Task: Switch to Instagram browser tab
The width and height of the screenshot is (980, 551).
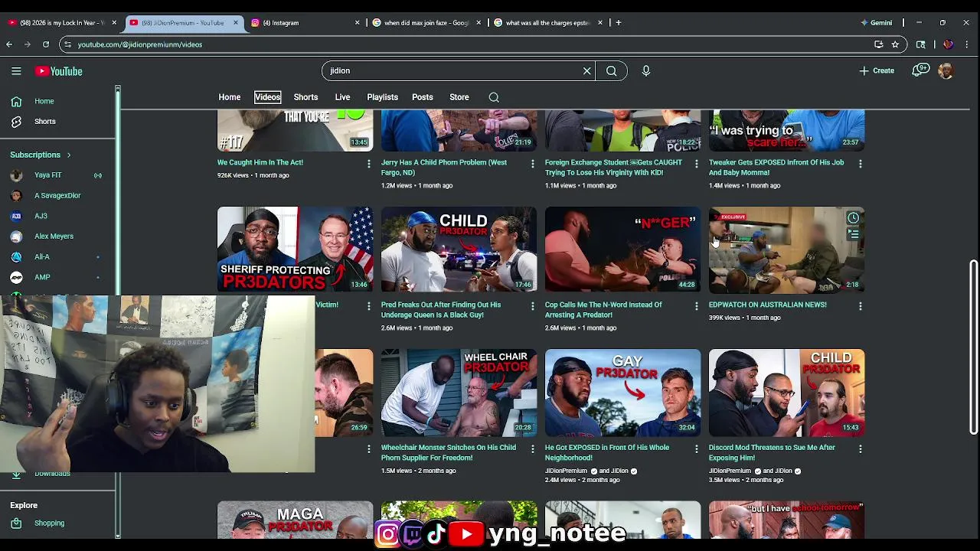Action: coord(305,22)
